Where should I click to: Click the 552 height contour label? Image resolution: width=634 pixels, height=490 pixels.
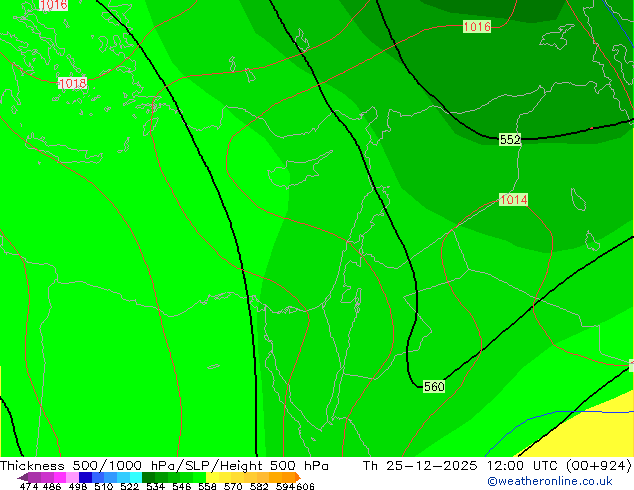[x=510, y=139]
